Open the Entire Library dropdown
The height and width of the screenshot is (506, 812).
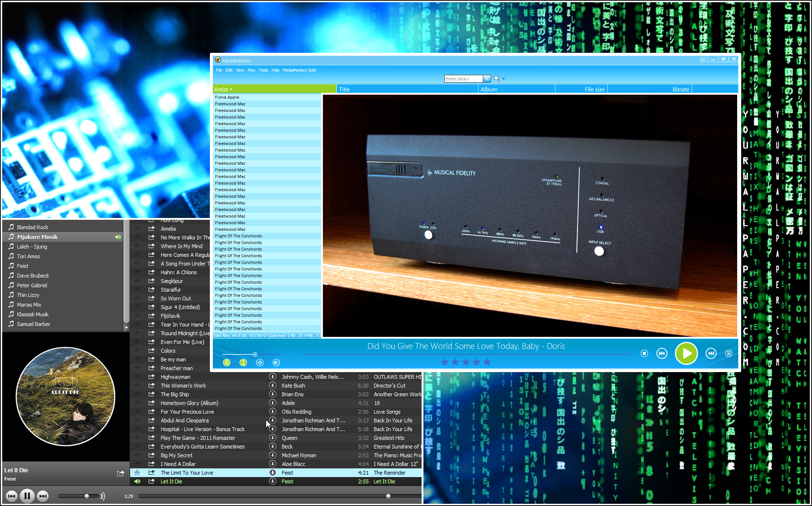pyautogui.click(x=487, y=79)
